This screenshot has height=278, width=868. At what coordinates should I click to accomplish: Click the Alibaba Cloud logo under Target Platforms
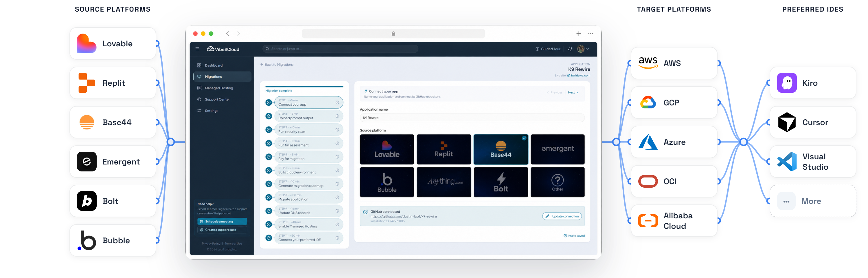click(x=648, y=221)
